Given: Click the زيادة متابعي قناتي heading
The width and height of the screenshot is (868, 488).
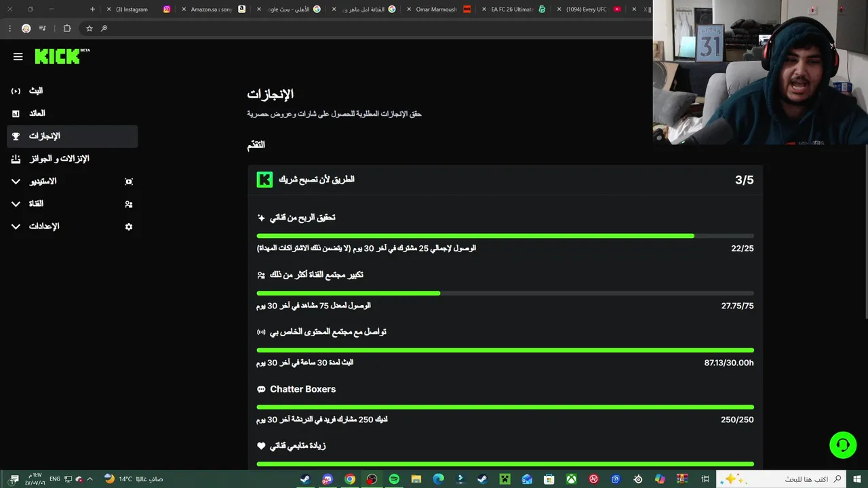Looking at the screenshot, I should click(x=298, y=446).
